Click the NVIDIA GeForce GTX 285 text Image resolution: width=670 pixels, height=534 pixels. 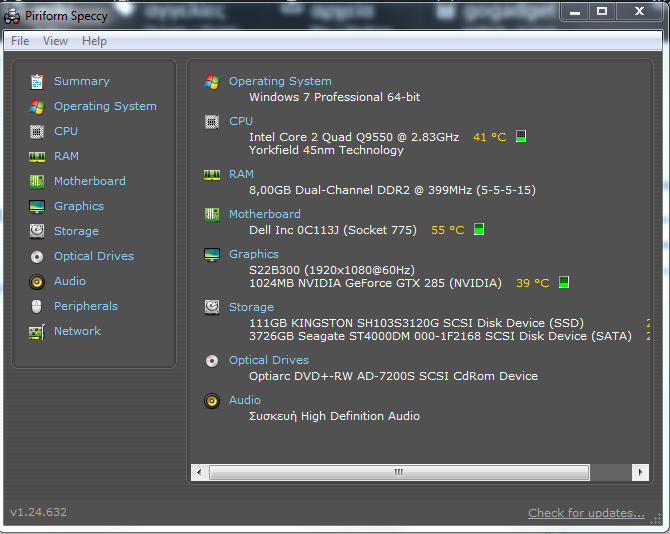pos(375,283)
